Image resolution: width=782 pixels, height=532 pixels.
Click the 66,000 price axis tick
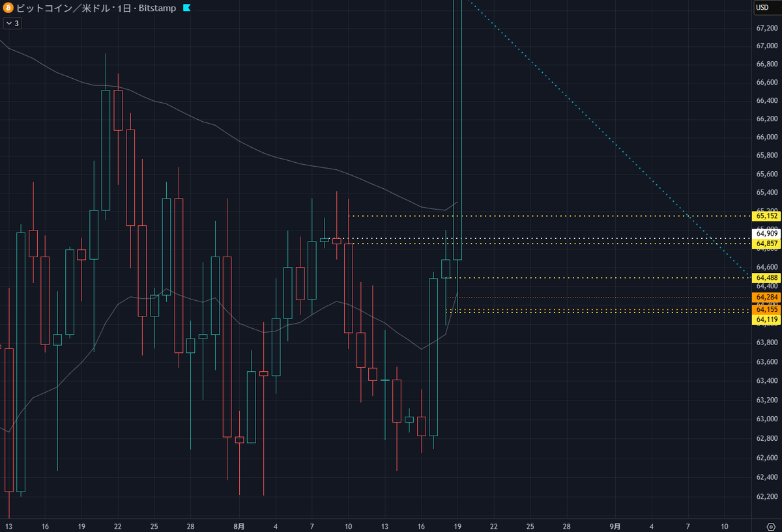coord(766,137)
